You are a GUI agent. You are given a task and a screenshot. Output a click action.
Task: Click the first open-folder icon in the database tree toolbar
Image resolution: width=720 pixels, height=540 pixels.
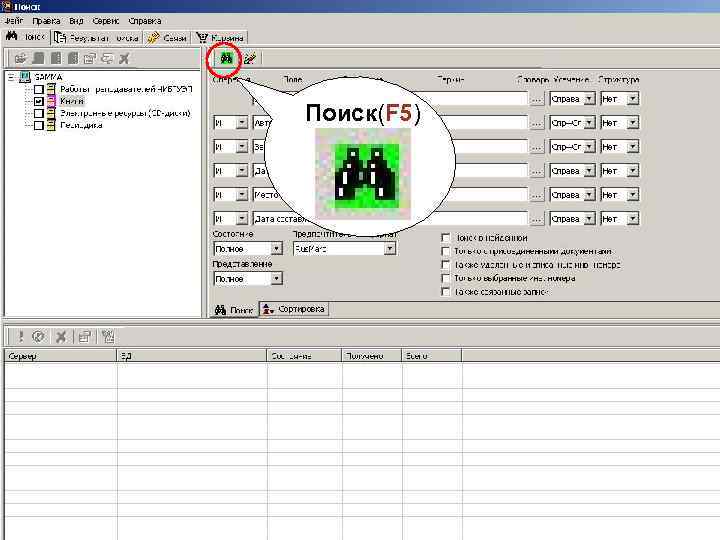click(20, 58)
